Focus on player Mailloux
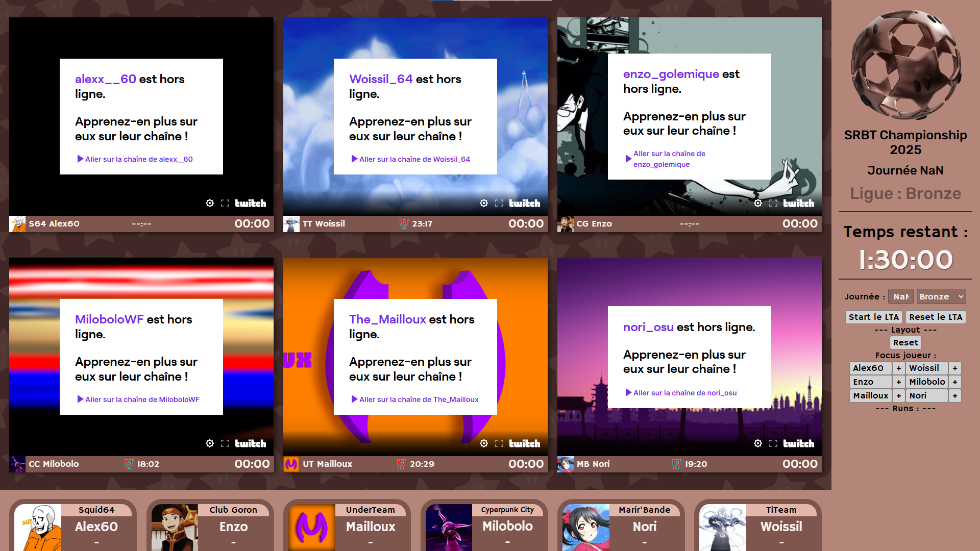Image resolution: width=980 pixels, height=551 pixels. click(870, 396)
